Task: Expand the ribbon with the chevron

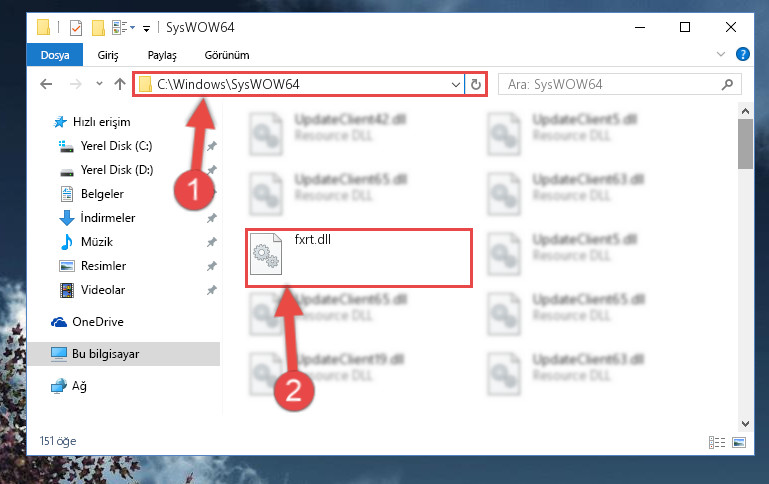Action: [720, 54]
